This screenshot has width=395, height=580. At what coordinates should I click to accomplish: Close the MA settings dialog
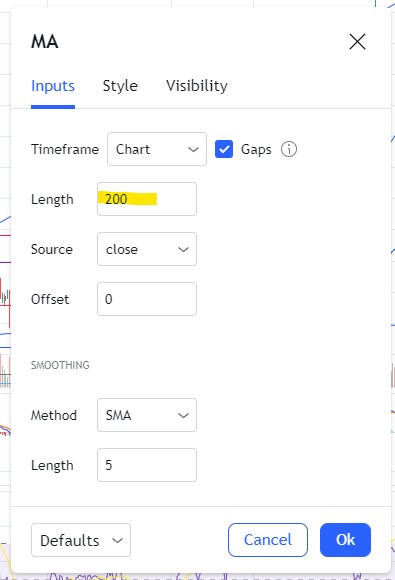click(357, 41)
